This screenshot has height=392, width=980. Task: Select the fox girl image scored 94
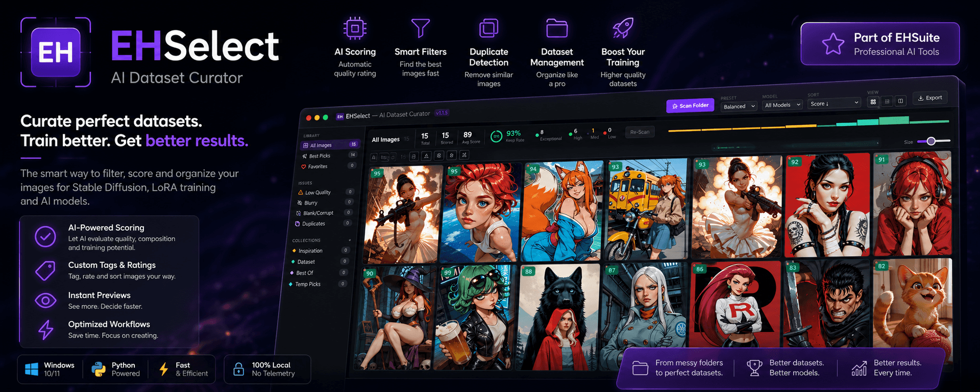[x=562, y=211]
